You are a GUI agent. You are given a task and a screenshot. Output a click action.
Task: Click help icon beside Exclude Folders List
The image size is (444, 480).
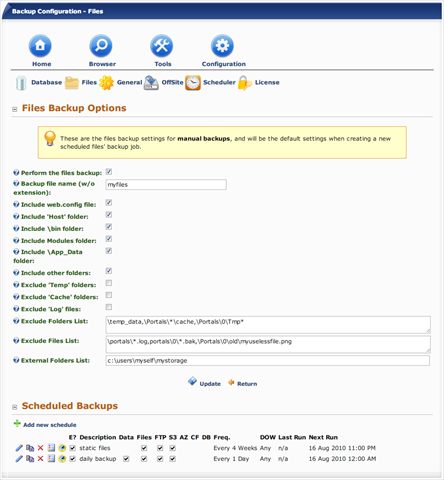click(16, 321)
